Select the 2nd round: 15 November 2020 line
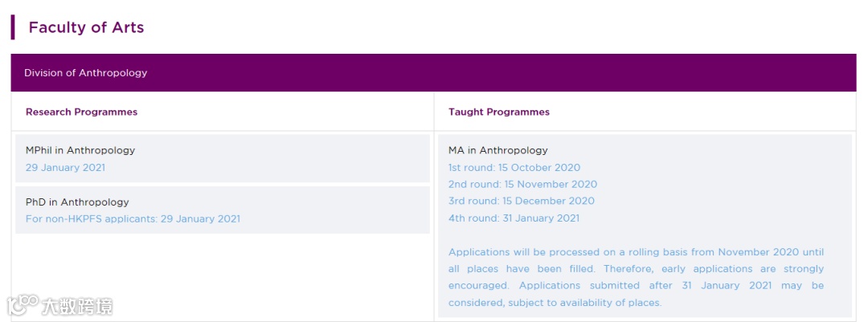 (x=522, y=185)
